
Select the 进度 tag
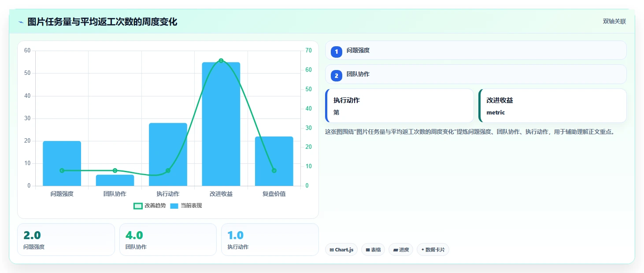(x=401, y=250)
